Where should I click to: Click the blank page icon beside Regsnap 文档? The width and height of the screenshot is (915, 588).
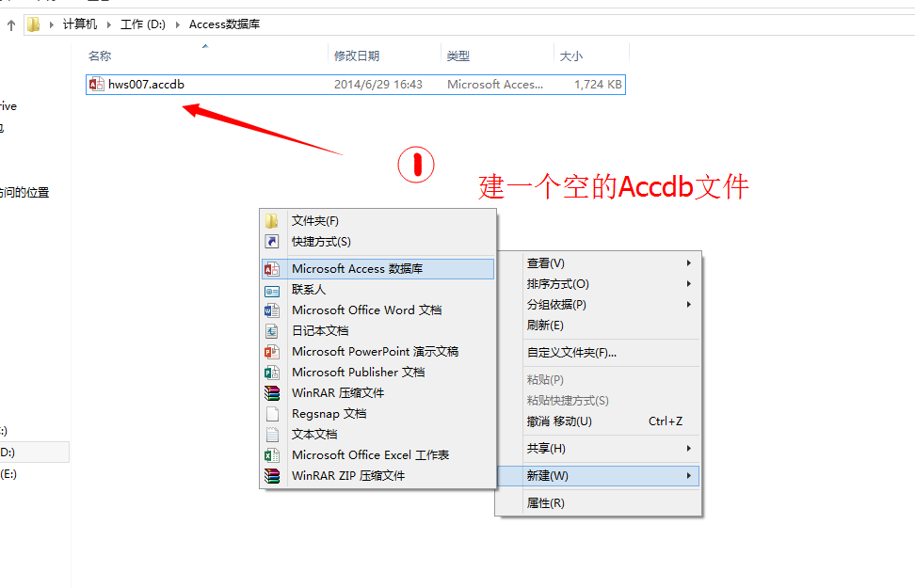click(x=272, y=414)
